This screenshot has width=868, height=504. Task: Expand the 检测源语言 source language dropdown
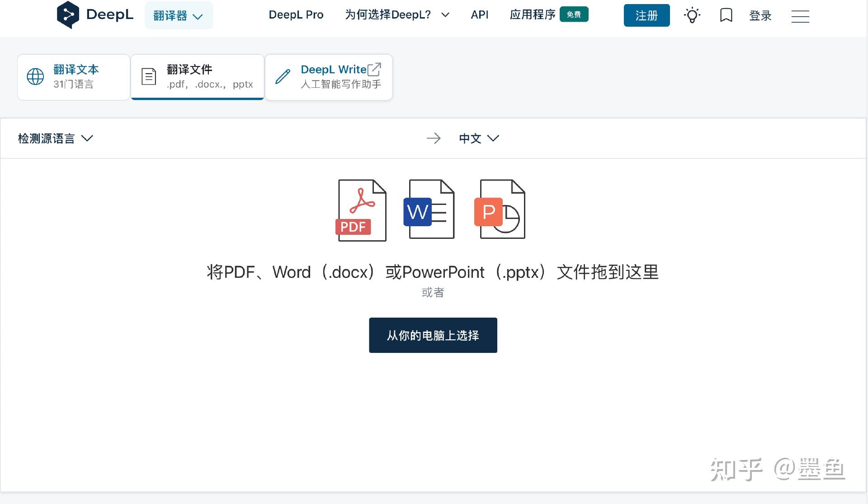click(55, 138)
